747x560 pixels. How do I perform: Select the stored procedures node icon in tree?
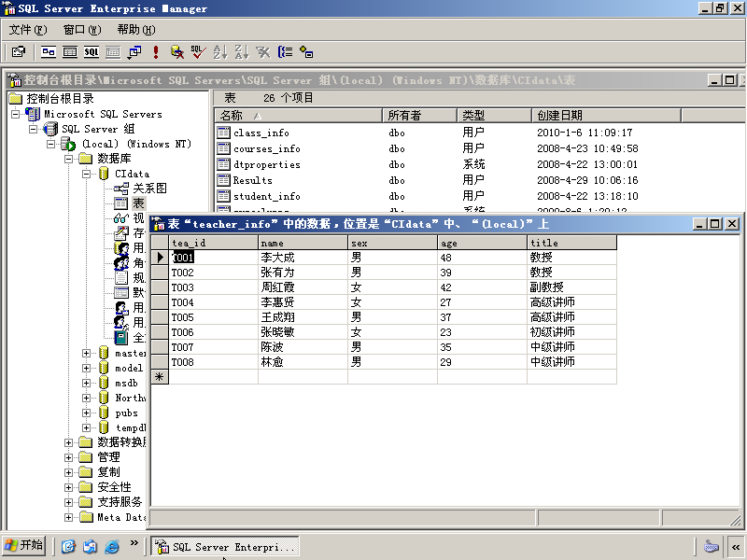click(121, 232)
